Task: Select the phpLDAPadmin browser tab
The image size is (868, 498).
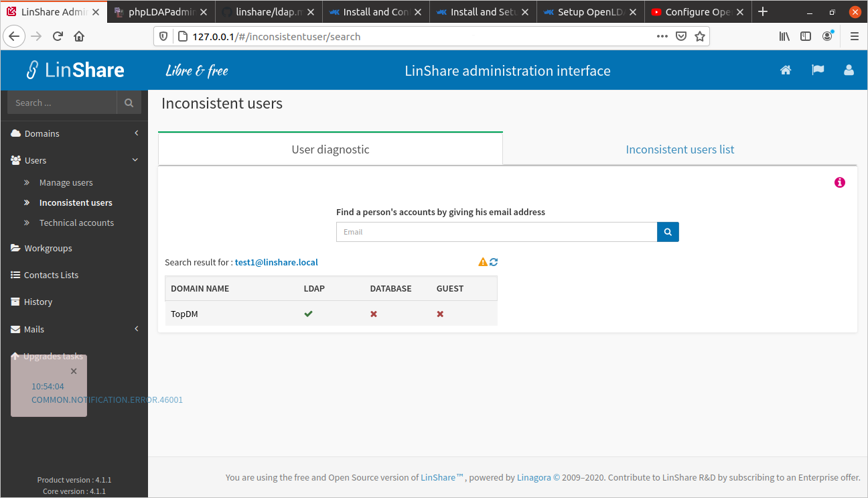Action: click(x=161, y=11)
